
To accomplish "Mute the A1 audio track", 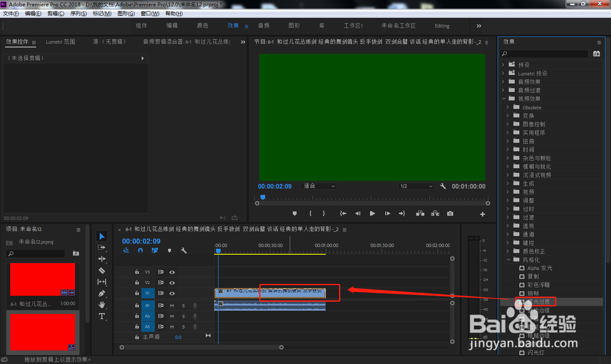I will (172, 305).
